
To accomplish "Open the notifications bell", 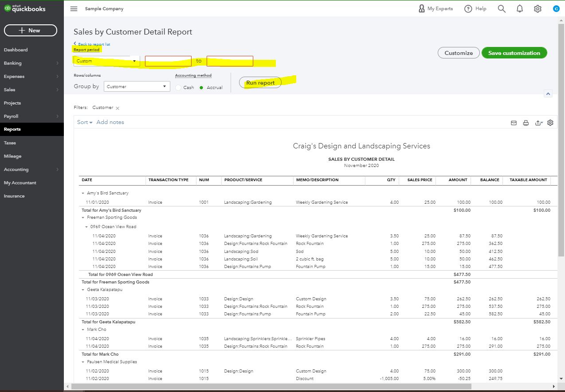I will [x=520, y=8].
